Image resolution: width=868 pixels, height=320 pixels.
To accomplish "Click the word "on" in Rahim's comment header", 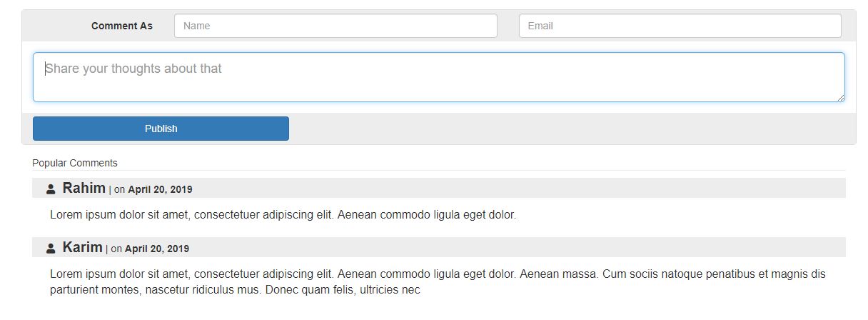I will [x=119, y=190].
